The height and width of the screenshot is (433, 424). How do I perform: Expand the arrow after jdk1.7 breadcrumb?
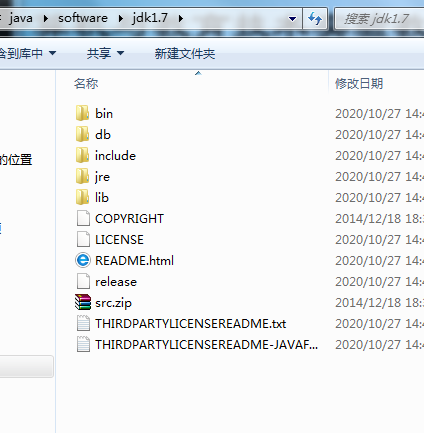181,19
